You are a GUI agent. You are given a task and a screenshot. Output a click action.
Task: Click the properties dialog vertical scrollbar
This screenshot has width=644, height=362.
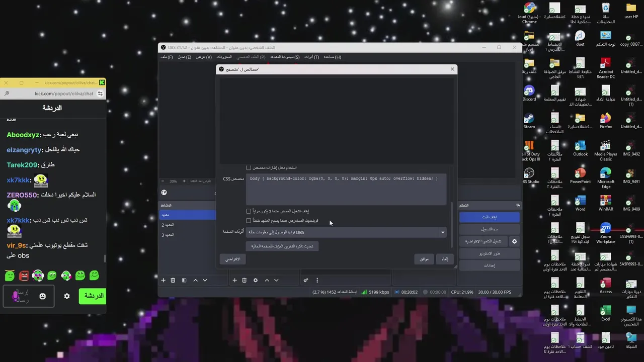(452, 224)
